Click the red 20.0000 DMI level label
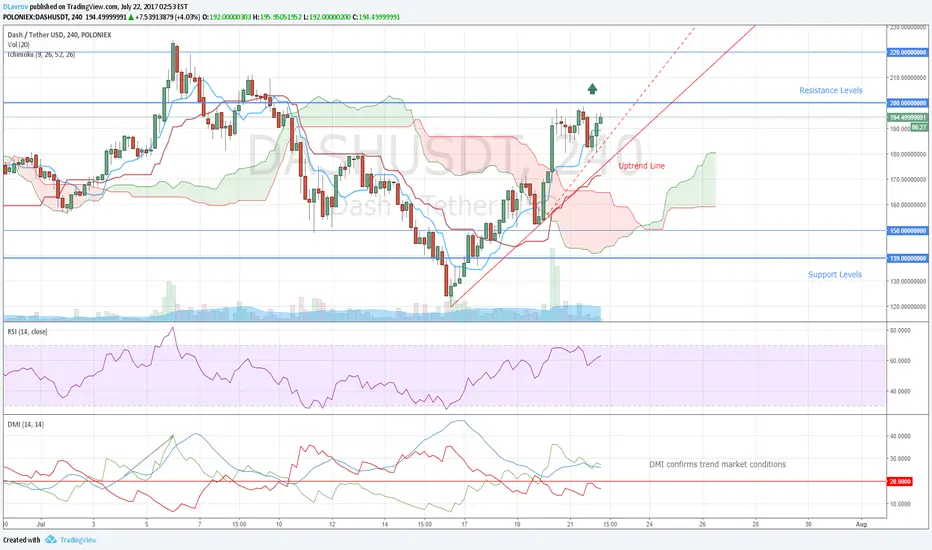 [900, 482]
